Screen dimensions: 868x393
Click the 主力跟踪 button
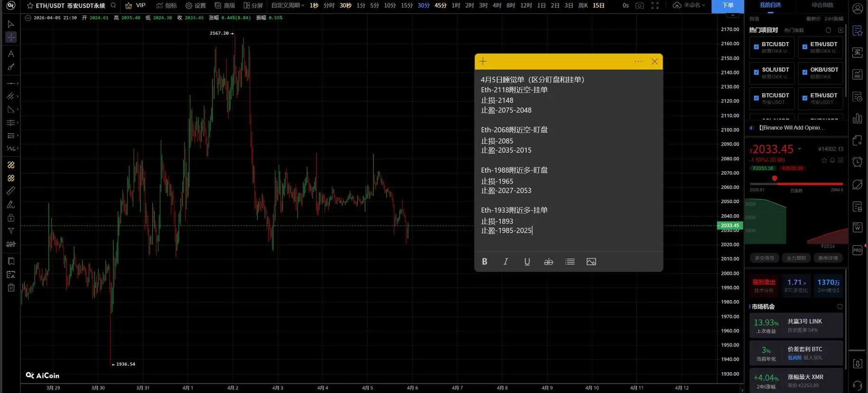(x=796, y=258)
